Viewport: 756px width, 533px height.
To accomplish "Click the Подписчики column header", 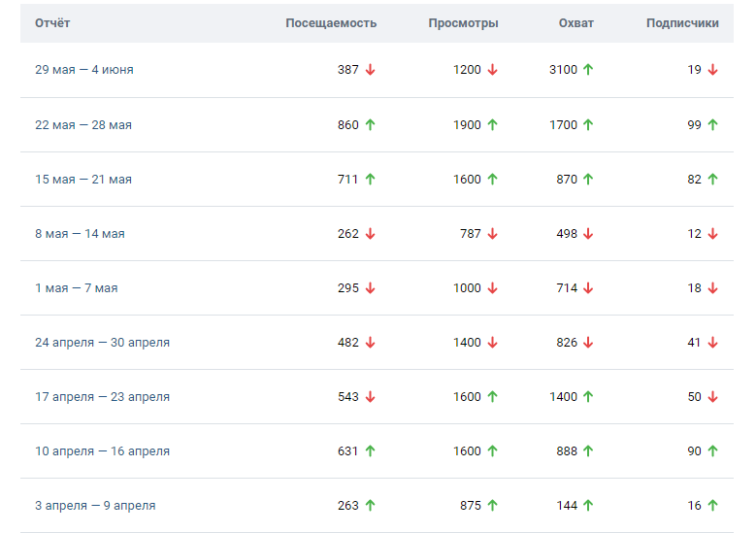I will click(x=682, y=23).
